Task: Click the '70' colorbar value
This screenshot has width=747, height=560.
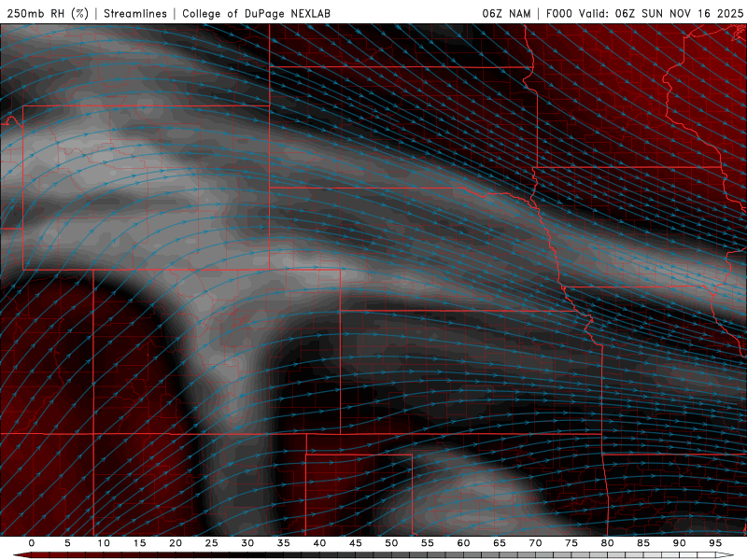Action: point(535,543)
